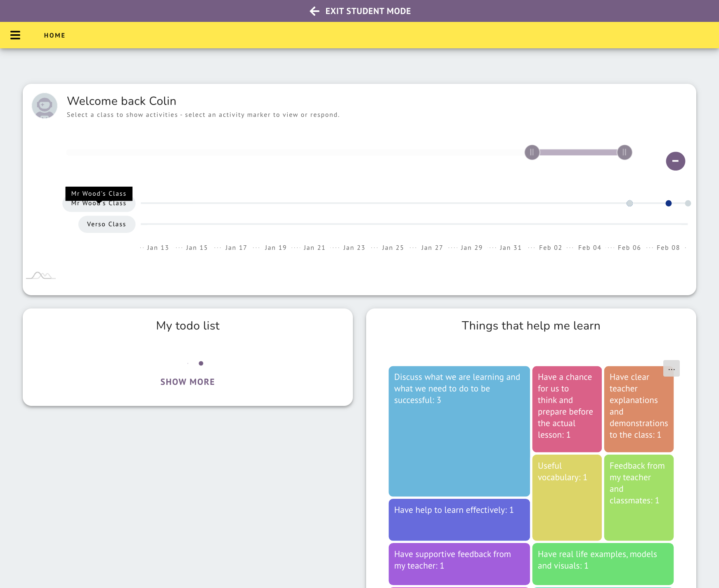719x588 pixels.
Task: Click the purple minus collapse button
Action: coord(675,161)
